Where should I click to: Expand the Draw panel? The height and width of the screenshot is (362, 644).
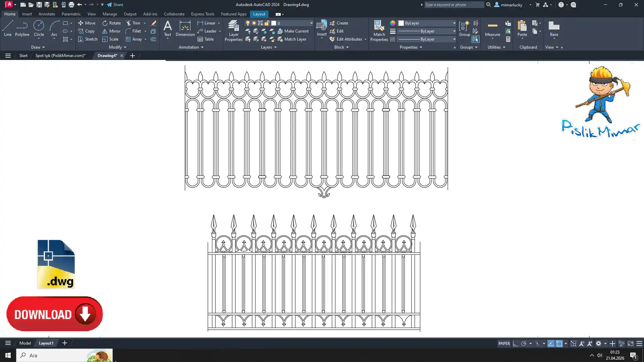[38, 47]
